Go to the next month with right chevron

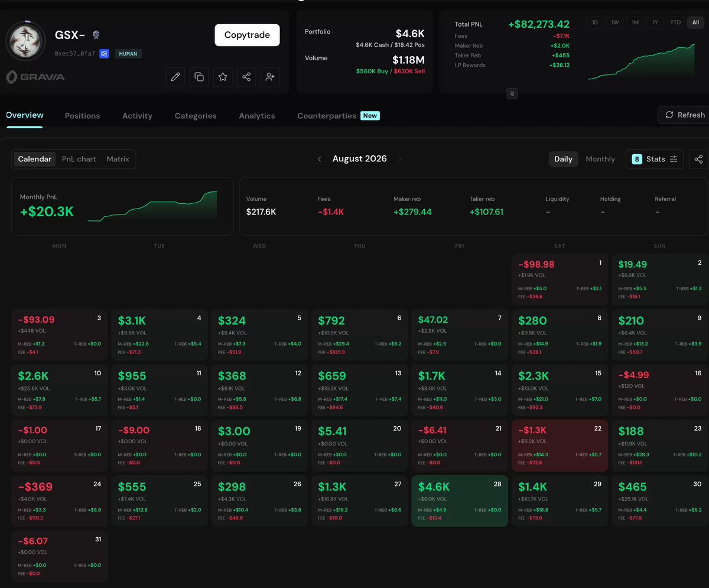tap(400, 159)
